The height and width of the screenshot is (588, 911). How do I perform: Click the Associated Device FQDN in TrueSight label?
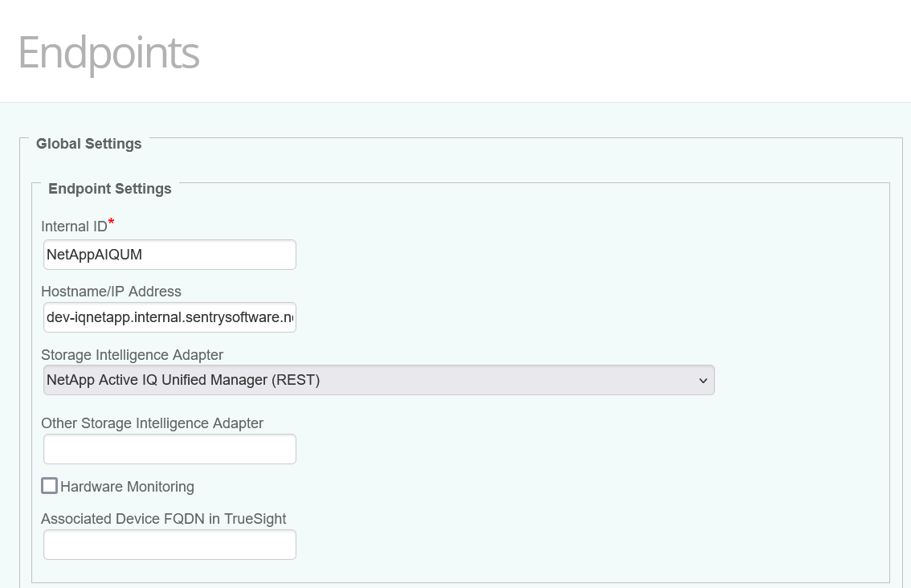(163, 519)
